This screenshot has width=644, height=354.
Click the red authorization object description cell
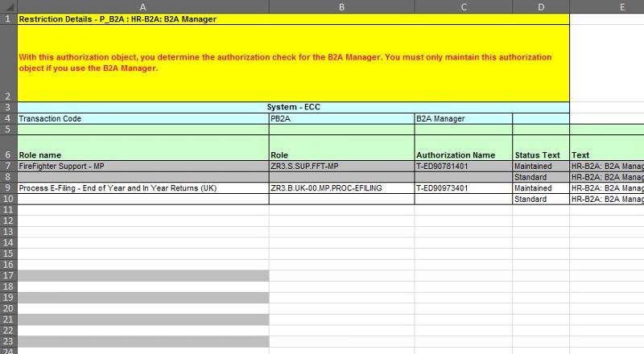(293, 64)
